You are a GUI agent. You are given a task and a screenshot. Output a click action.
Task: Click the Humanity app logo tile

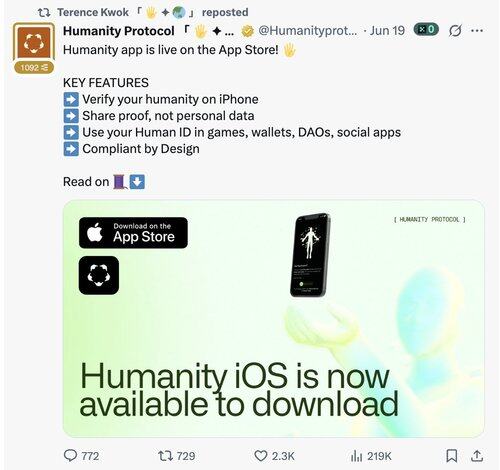coord(99,275)
